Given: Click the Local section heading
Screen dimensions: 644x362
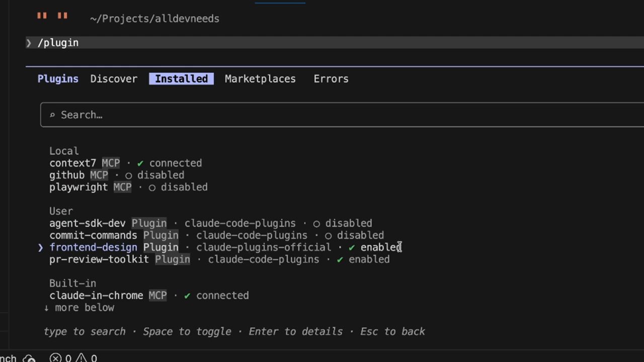Looking at the screenshot, I should pos(64,151).
